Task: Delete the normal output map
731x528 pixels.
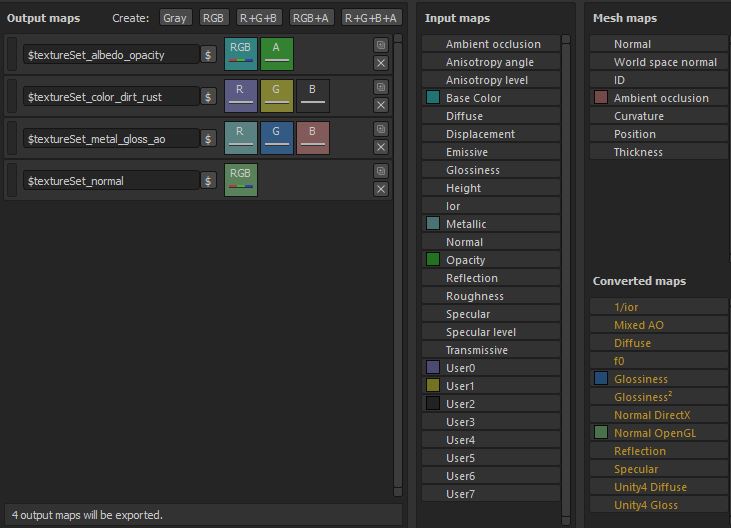Action: coord(381,189)
